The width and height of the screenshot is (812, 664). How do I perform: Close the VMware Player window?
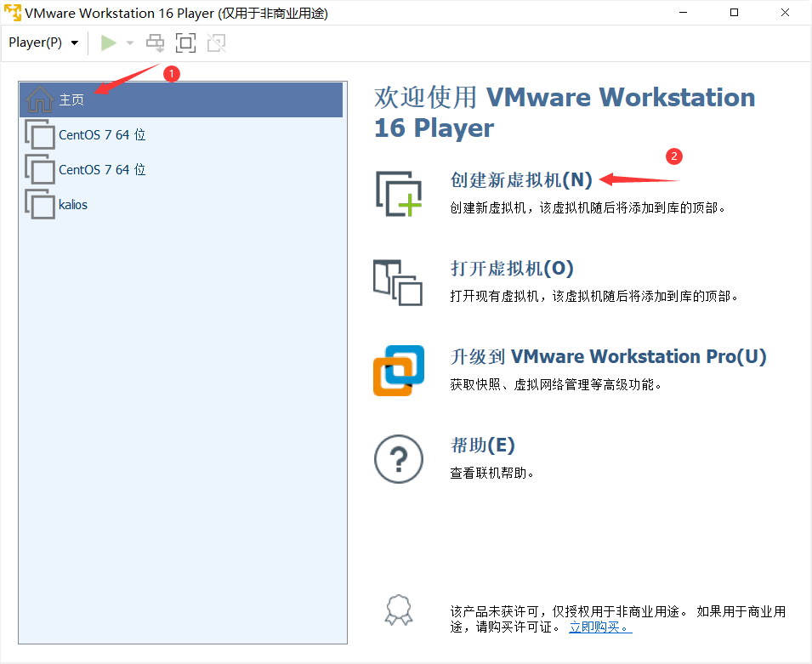pyautogui.click(x=785, y=13)
